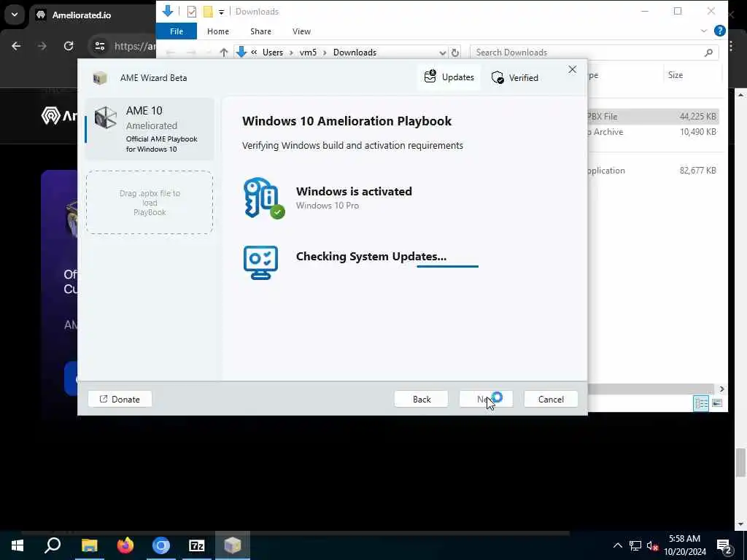The width and height of the screenshot is (747, 560).
Task: Select the Ameliorated.io browser tab
Action: 93,15
